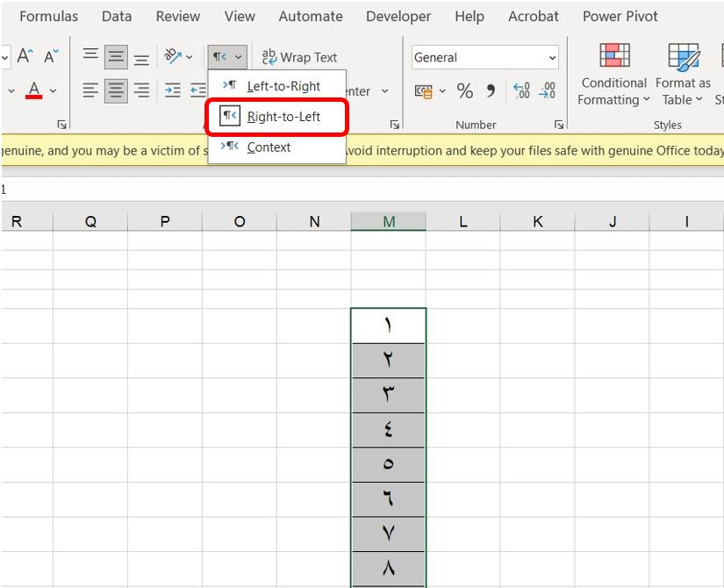This screenshot has width=724, height=588.
Task: Select column J header
Action: tap(613, 221)
